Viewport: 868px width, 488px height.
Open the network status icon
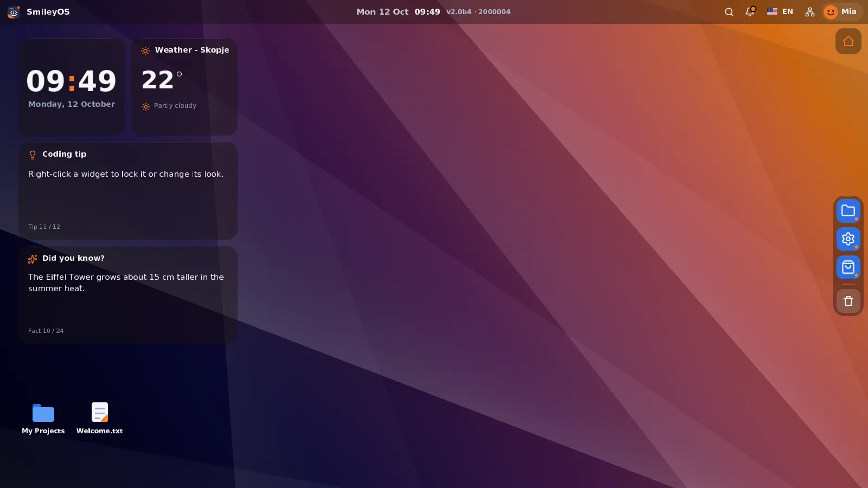[x=810, y=12]
